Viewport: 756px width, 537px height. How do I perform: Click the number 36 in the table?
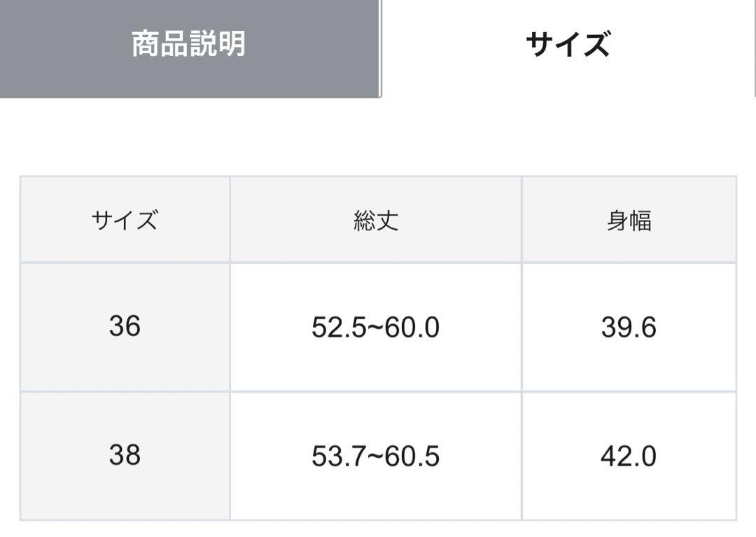125,326
